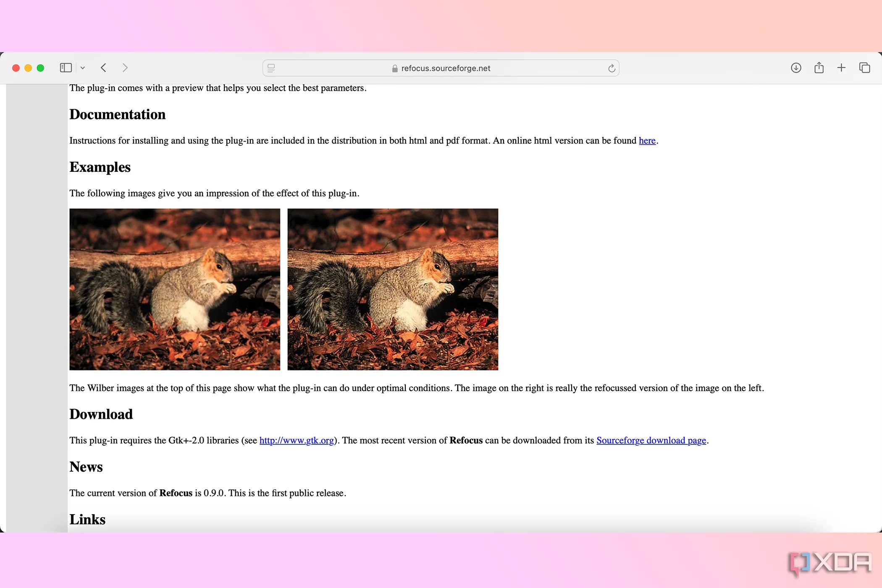Click the Documentation heading

(118, 115)
